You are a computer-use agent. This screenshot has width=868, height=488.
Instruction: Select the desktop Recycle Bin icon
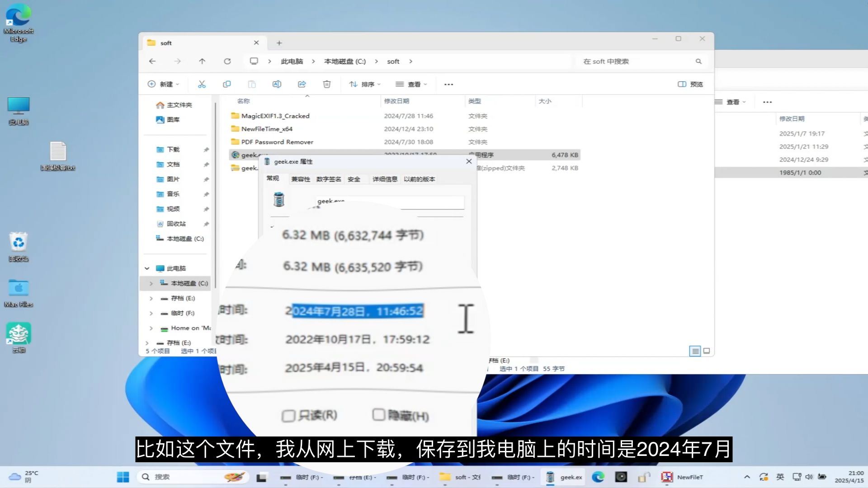click(19, 247)
